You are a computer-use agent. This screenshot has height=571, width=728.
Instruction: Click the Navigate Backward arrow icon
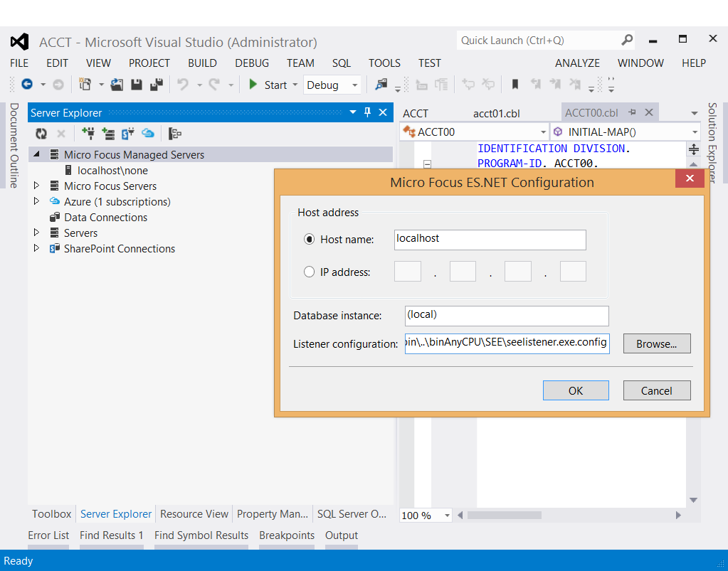click(27, 85)
